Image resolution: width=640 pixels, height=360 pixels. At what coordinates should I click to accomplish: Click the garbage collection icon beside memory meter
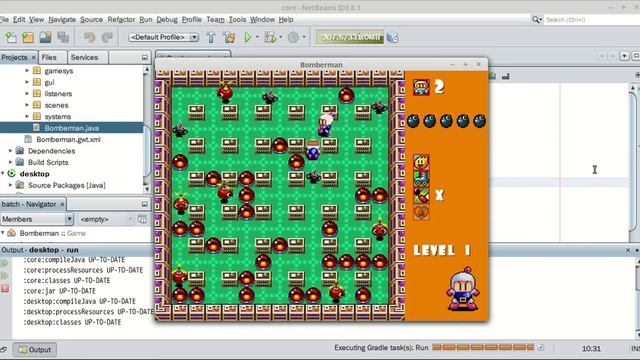click(392, 38)
